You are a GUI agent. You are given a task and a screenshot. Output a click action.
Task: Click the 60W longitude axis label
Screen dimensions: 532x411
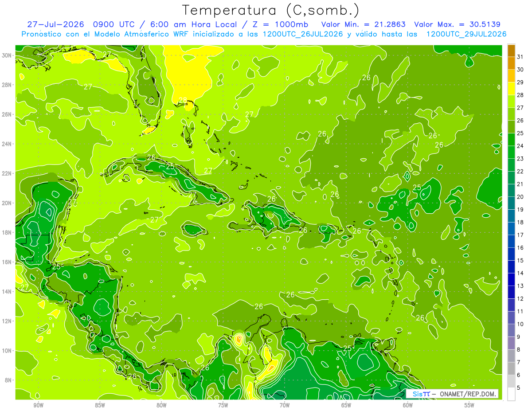(x=408, y=405)
